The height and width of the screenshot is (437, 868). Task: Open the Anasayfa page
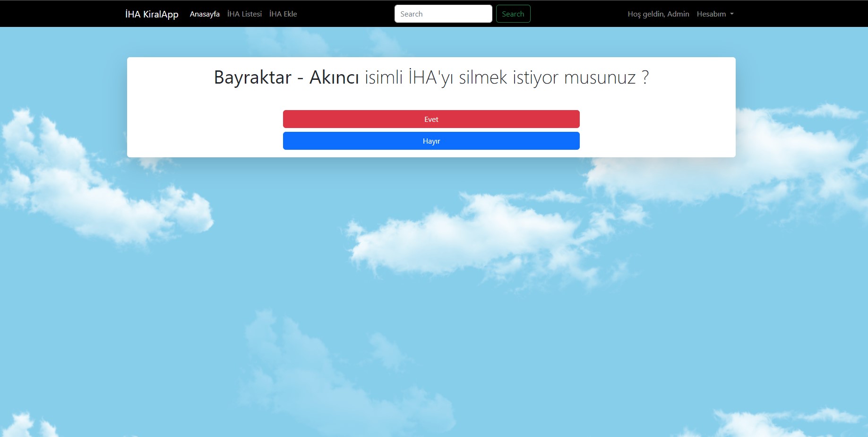tap(204, 14)
